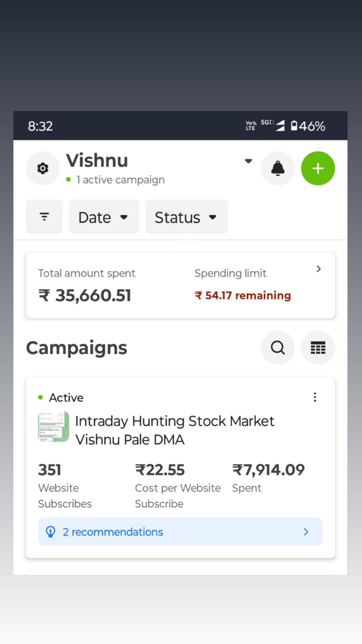This screenshot has height=644, width=362.
Task: Tap the battery indicator in status bar
Action: coord(308,126)
